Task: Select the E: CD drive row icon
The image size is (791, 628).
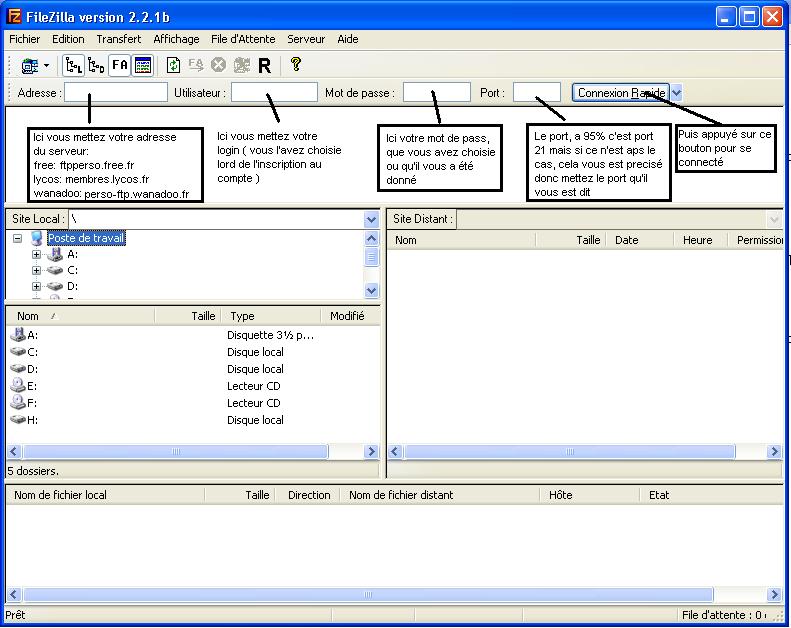Action: click(18, 385)
